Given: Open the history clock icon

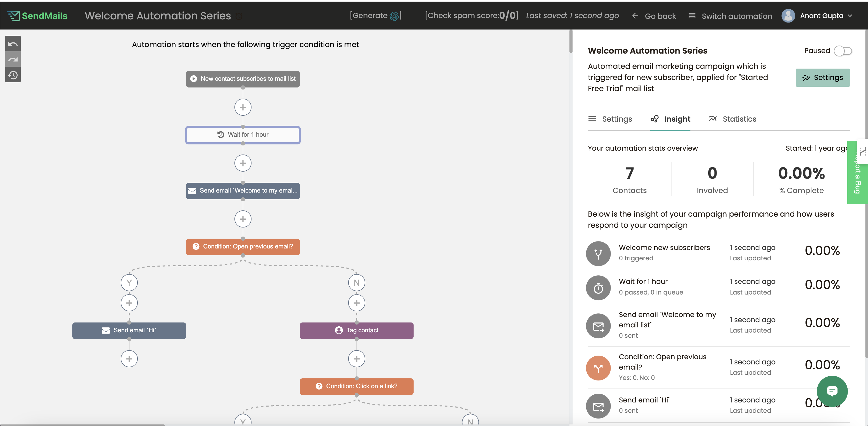Looking at the screenshot, I should [x=13, y=75].
